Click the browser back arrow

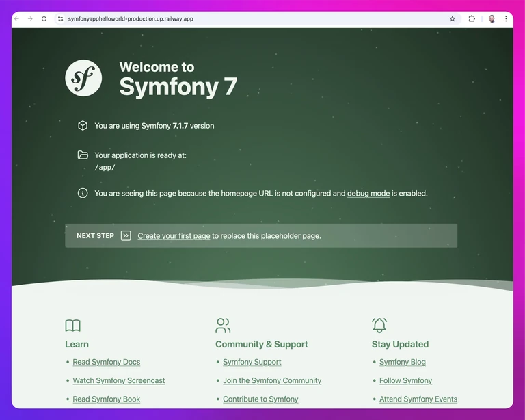pyautogui.click(x=16, y=18)
